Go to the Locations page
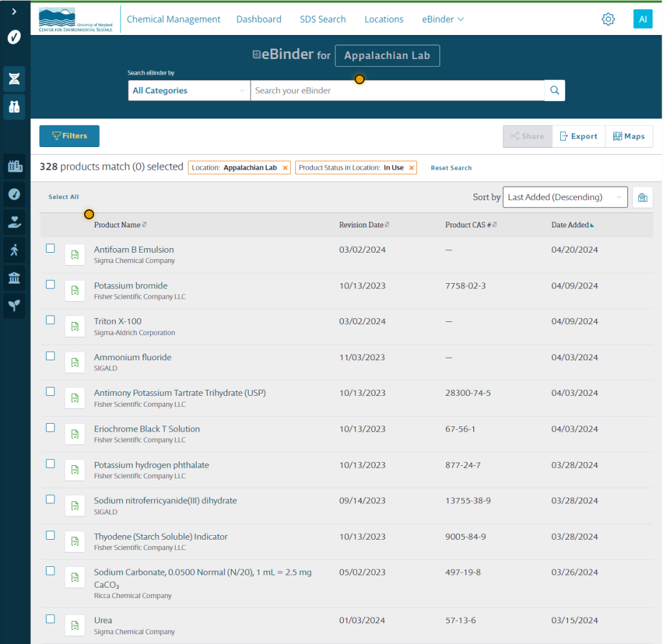Viewport: 663px width, 644px height. (384, 19)
